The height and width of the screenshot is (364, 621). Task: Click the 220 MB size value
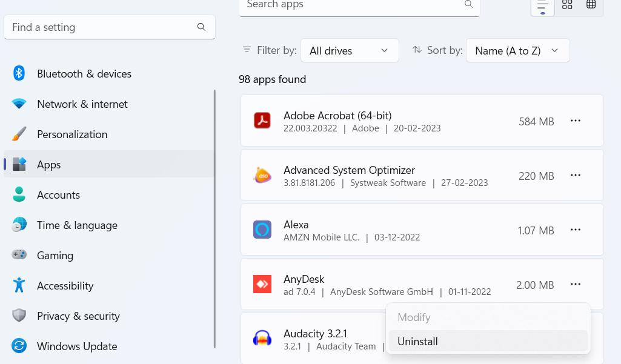tap(536, 176)
